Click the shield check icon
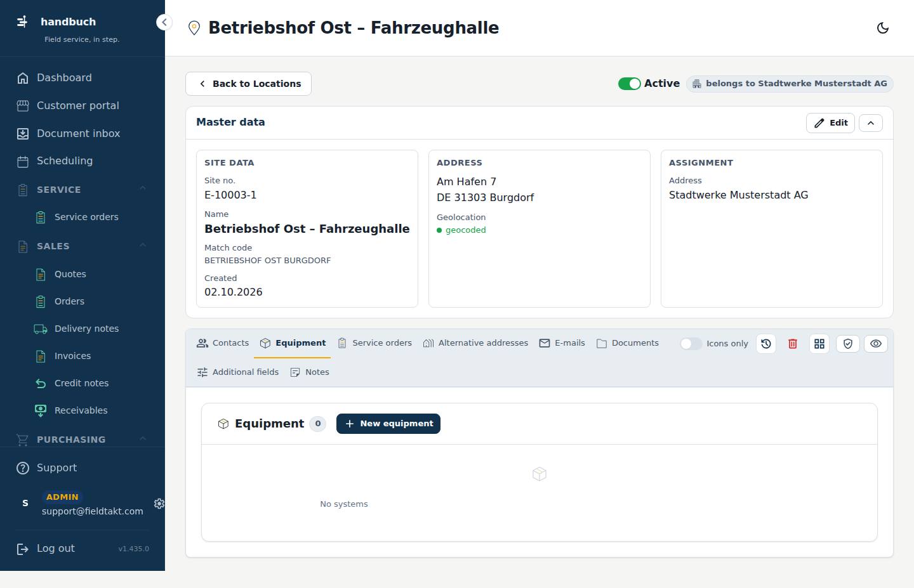 point(848,344)
